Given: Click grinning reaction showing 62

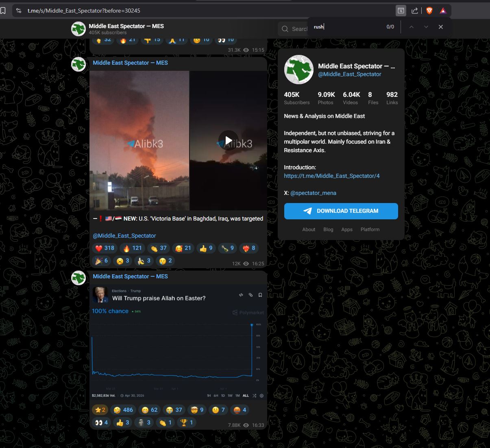Looking at the screenshot, I should [150, 410].
